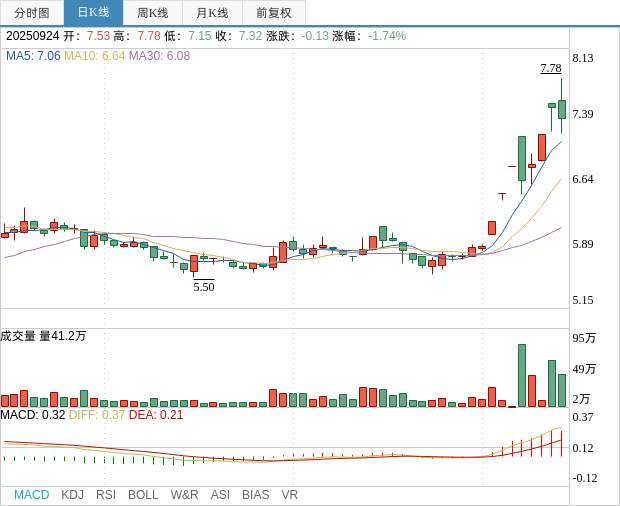620x506 pixels.
Task: Show the W&R indicator
Action: point(184,495)
